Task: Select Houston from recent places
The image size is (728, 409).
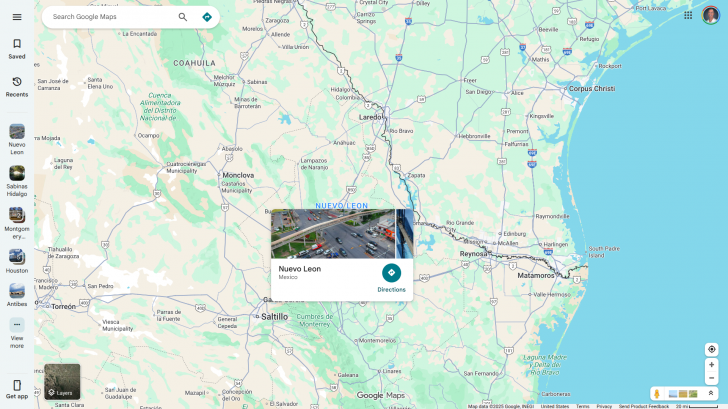Action: point(17,260)
